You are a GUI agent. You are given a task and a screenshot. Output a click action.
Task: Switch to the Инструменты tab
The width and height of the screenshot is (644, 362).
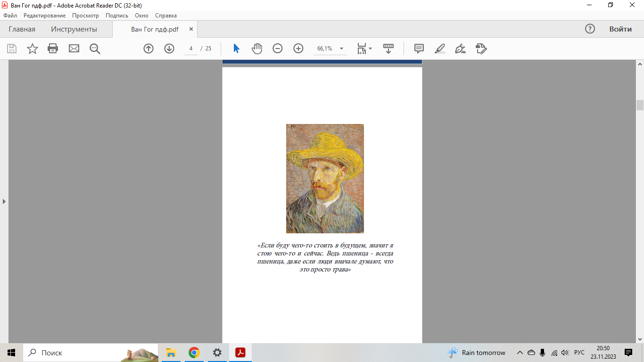coord(74,29)
